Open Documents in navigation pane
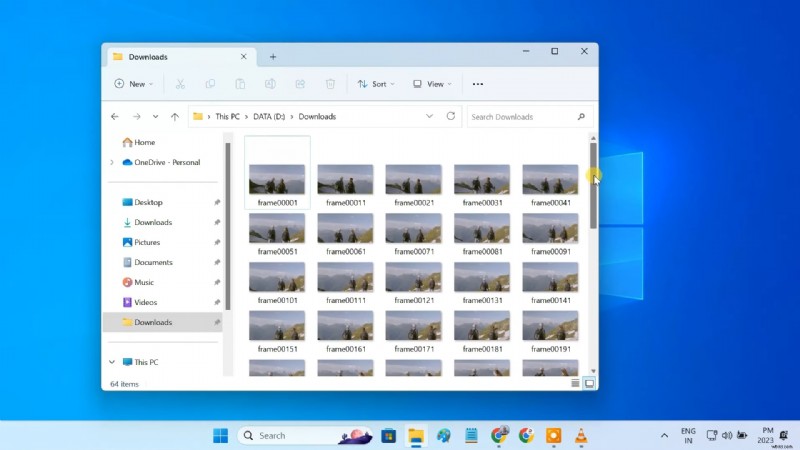Image resolution: width=800 pixels, height=450 pixels. pyautogui.click(x=147, y=262)
